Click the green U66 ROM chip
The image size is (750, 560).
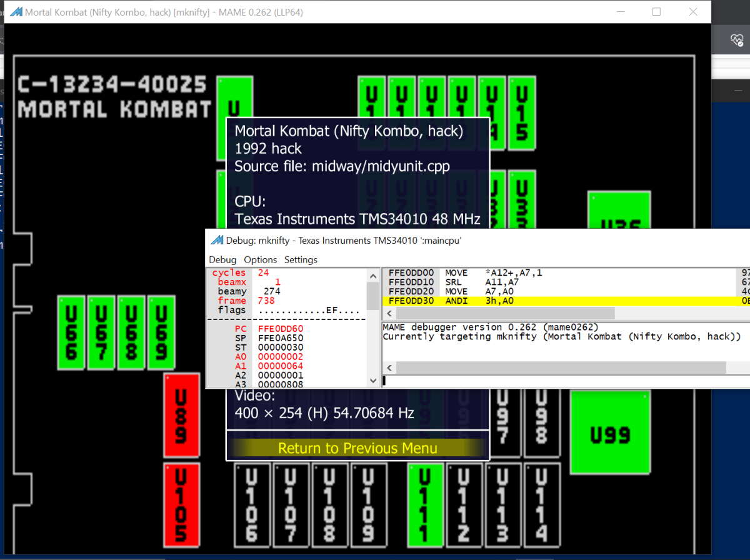(x=71, y=332)
